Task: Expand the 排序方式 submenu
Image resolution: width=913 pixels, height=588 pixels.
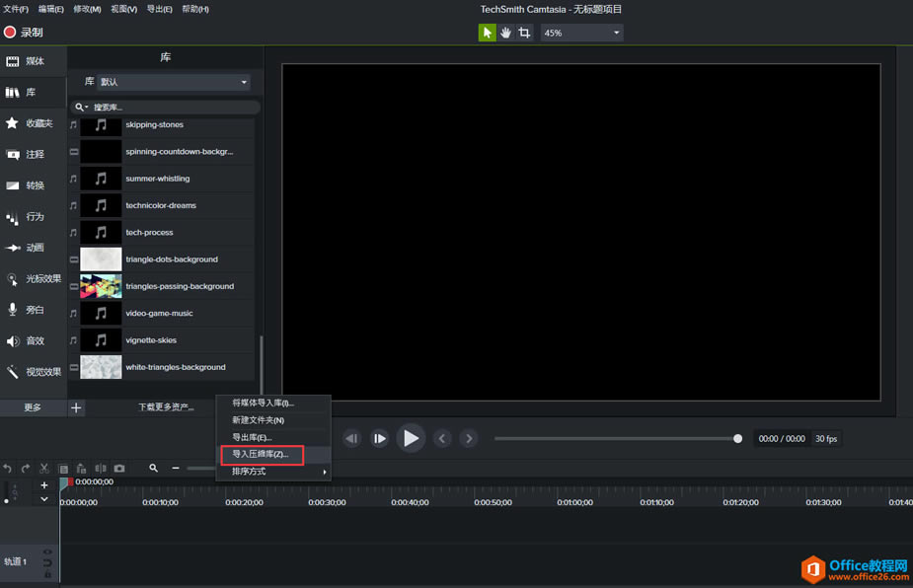Action: pyautogui.click(x=273, y=472)
